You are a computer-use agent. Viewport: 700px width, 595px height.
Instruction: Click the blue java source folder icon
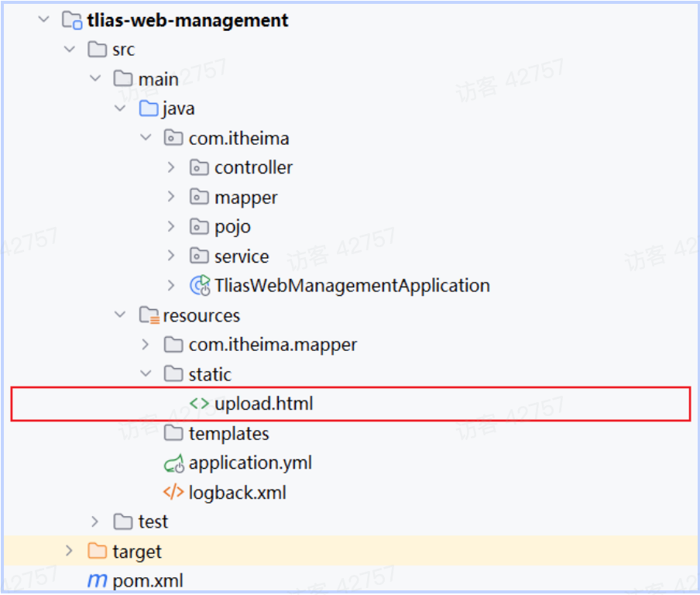pos(149,108)
